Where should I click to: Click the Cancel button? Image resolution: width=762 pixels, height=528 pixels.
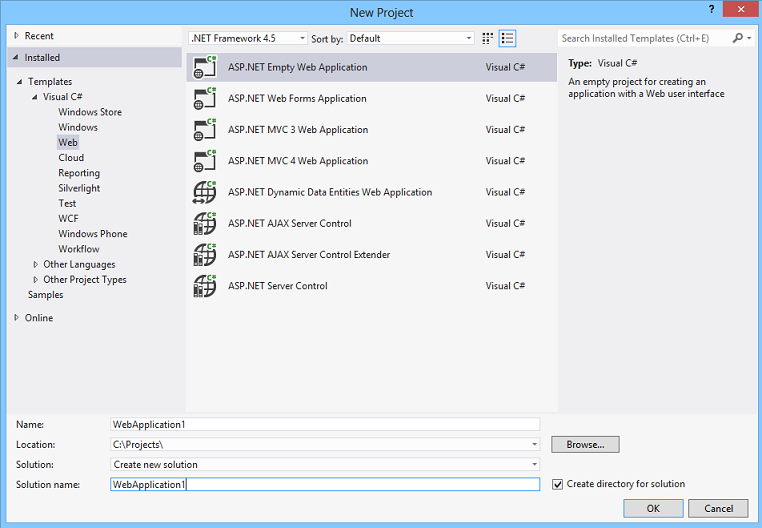(x=718, y=509)
